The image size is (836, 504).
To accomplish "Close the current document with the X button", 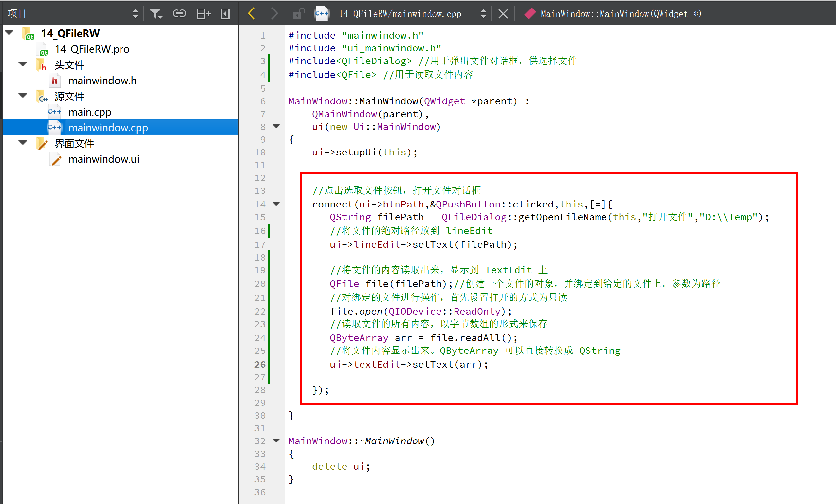I will click(503, 13).
